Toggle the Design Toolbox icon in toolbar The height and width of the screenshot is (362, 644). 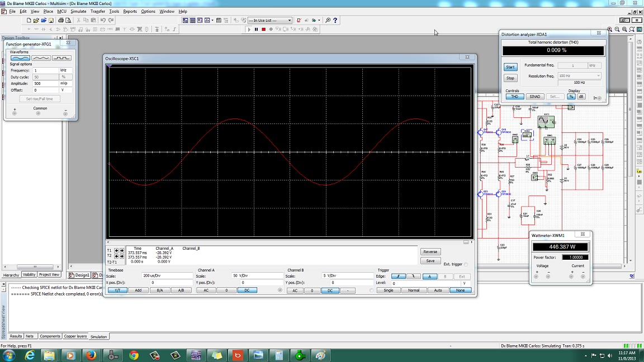click(185, 20)
